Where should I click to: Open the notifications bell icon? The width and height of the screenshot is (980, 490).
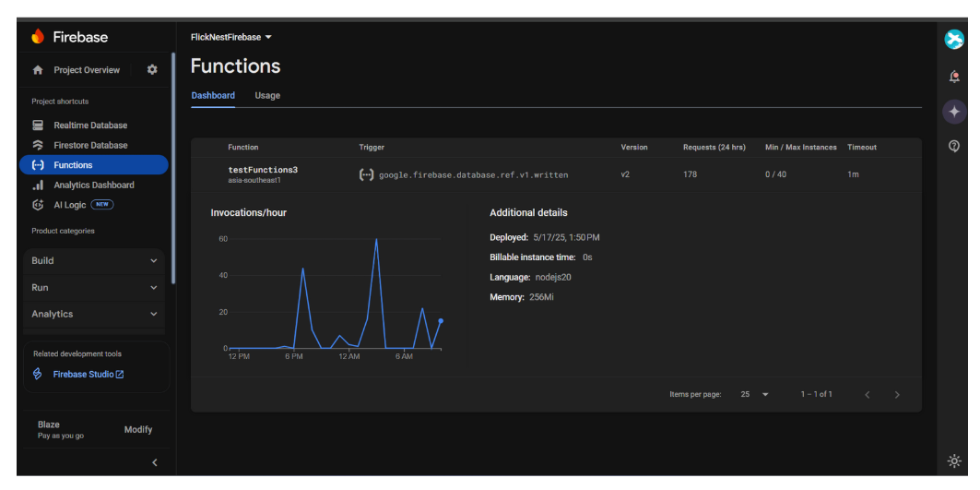point(954,77)
